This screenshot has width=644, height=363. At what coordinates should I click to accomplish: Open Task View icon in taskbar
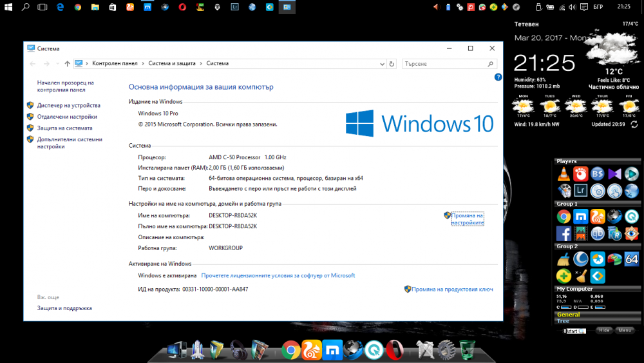click(x=43, y=7)
